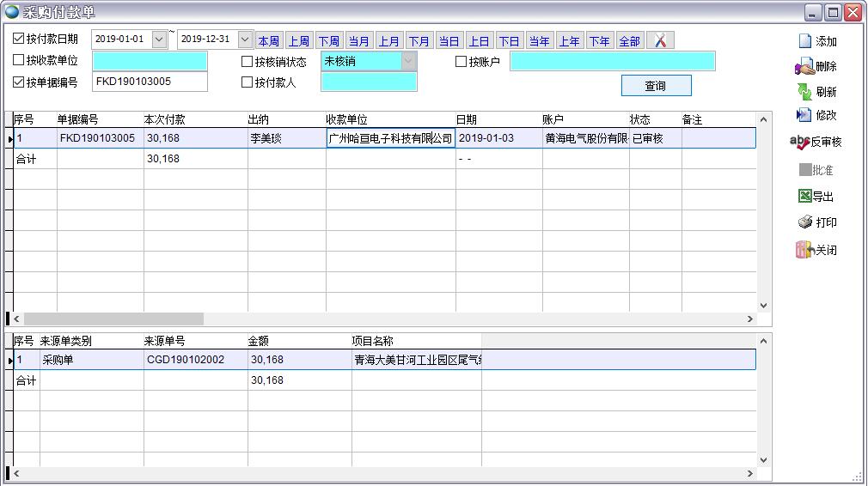Uncheck the 按付款日期 checkbox
Screen dimensions: 868x486
[19, 39]
